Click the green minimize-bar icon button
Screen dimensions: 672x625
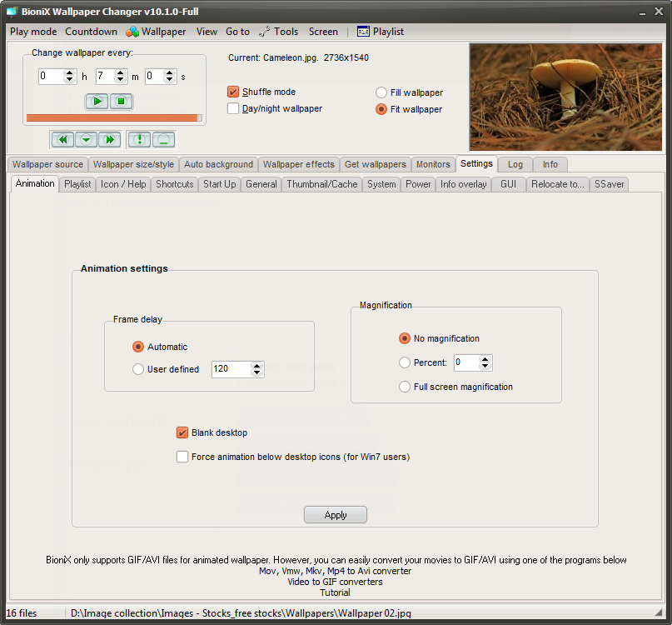pyautogui.click(x=163, y=139)
